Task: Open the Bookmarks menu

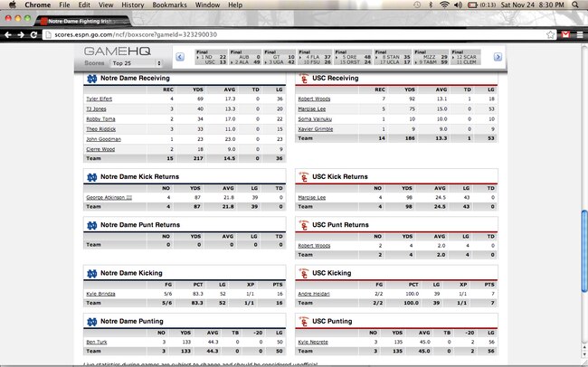Action: coord(169,5)
